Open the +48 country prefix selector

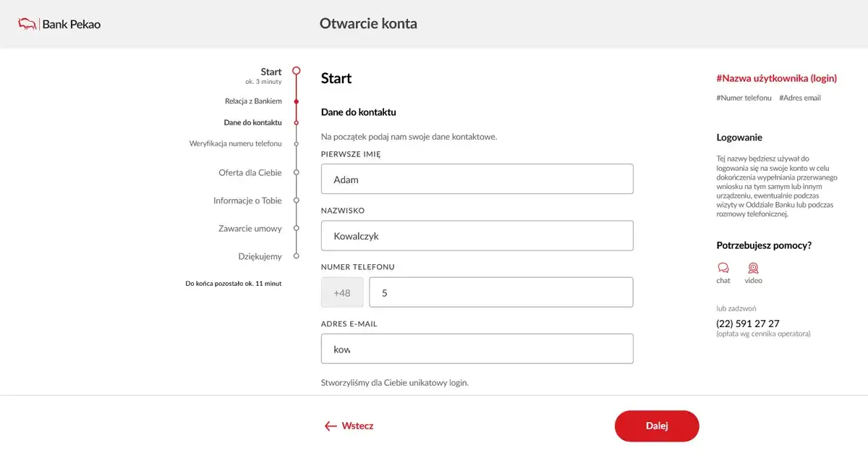[x=341, y=292]
